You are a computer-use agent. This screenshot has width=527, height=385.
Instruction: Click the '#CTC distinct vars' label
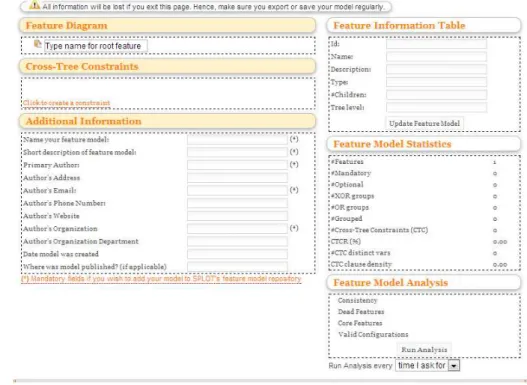point(361,253)
